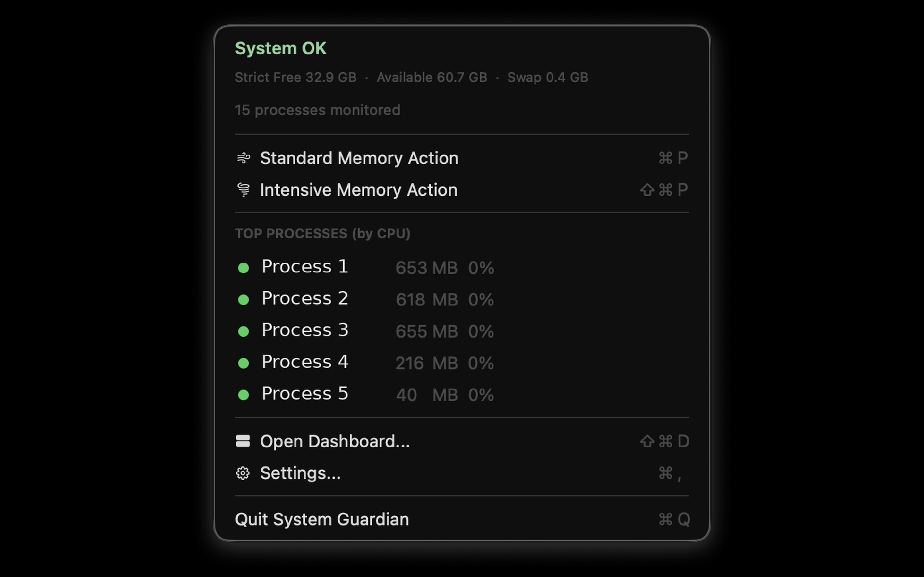
Task: Click the System OK status header
Action: pos(281,48)
